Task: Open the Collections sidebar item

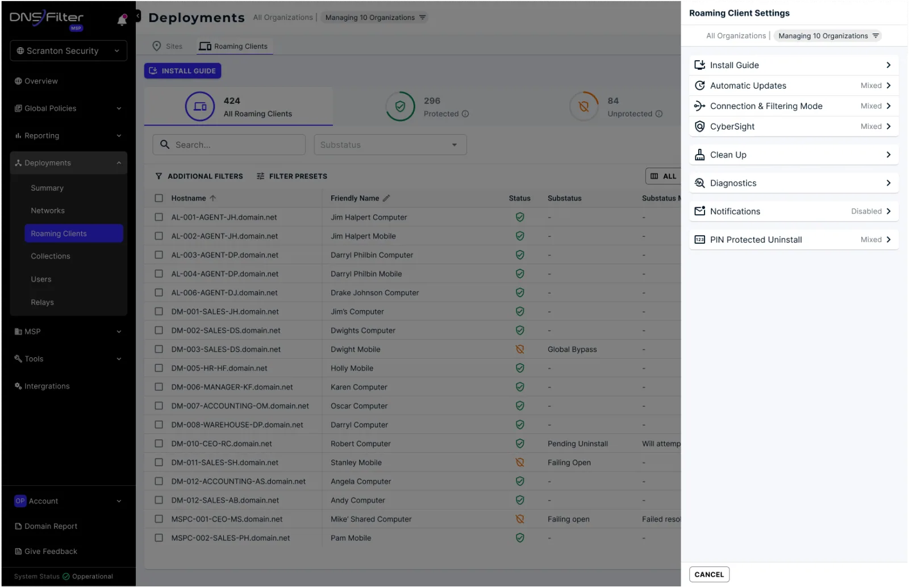Action: click(51, 256)
